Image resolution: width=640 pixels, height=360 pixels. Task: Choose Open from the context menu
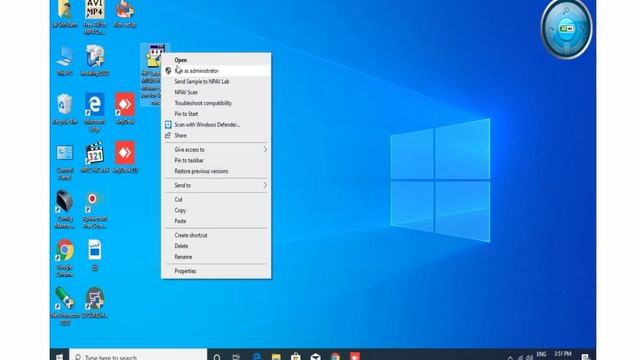(216, 60)
